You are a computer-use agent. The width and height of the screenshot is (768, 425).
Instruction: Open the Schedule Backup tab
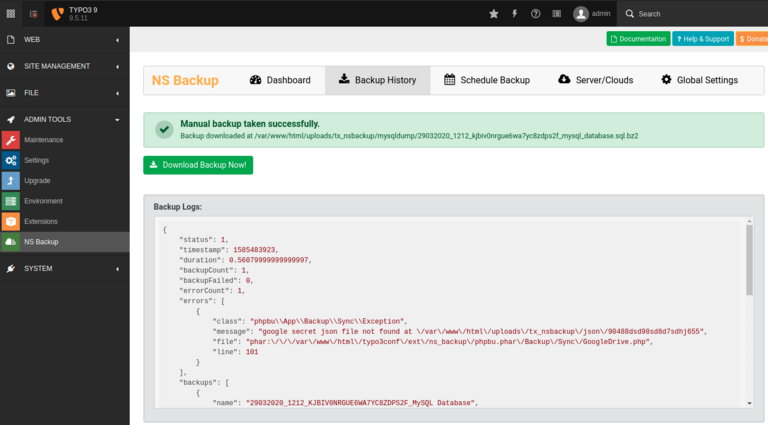click(486, 80)
